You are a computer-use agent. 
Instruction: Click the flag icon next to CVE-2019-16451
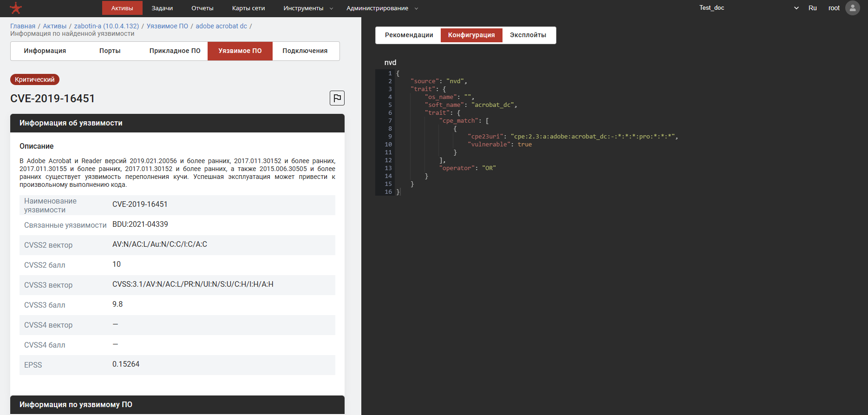coord(337,98)
